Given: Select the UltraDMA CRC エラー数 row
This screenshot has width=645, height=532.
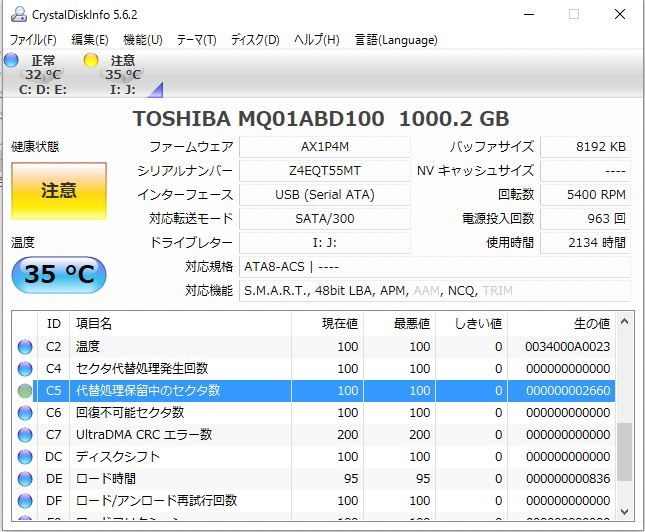Looking at the screenshot, I should [x=313, y=435].
